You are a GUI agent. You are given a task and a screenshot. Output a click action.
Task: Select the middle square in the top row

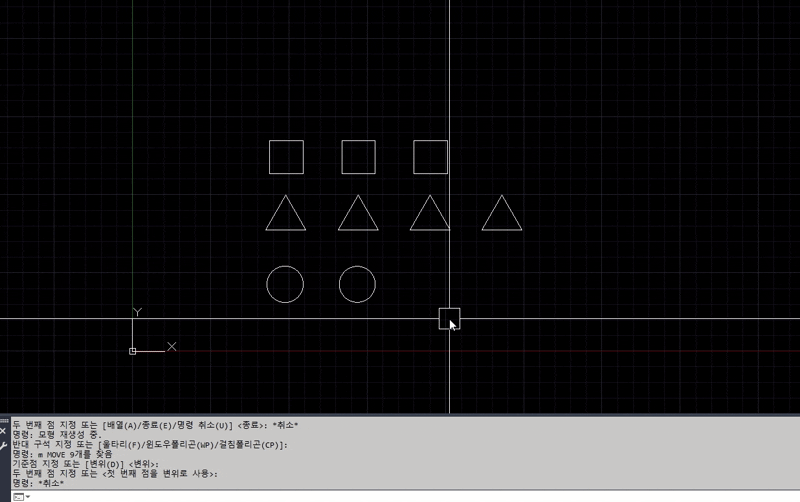pos(359,157)
